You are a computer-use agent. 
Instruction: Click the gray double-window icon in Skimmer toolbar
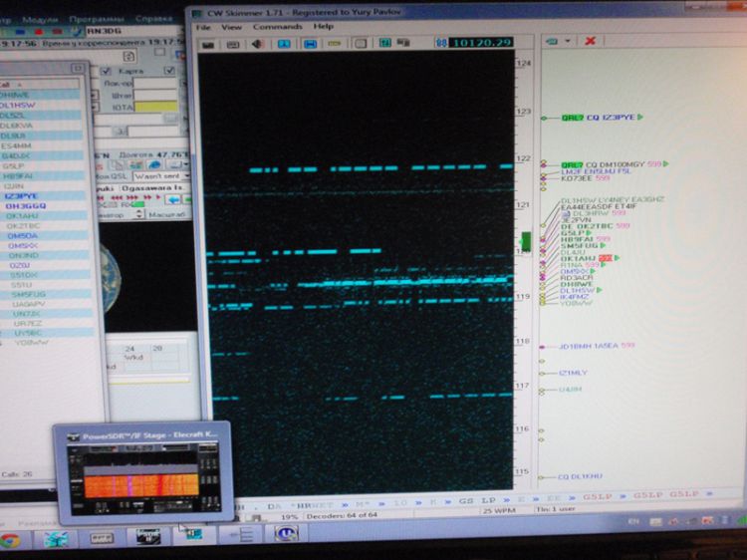pos(403,43)
